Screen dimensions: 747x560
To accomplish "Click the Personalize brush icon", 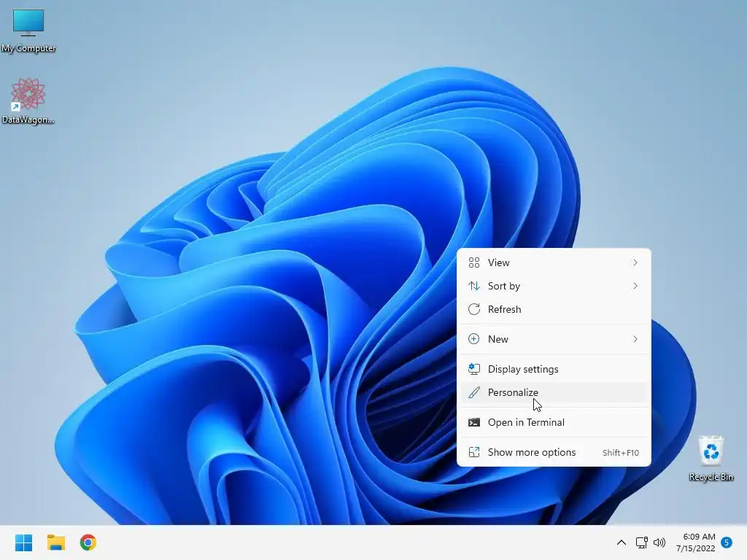I will point(474,392).
